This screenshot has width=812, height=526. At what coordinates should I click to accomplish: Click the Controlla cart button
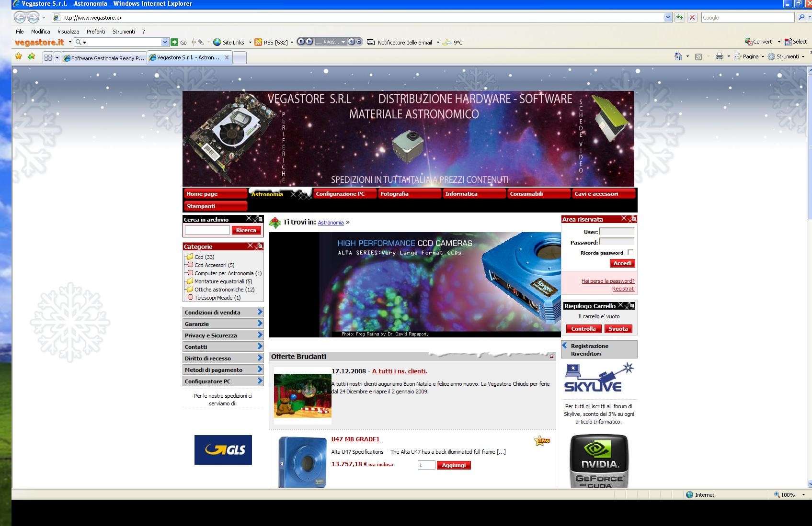(x=583, y=329)
